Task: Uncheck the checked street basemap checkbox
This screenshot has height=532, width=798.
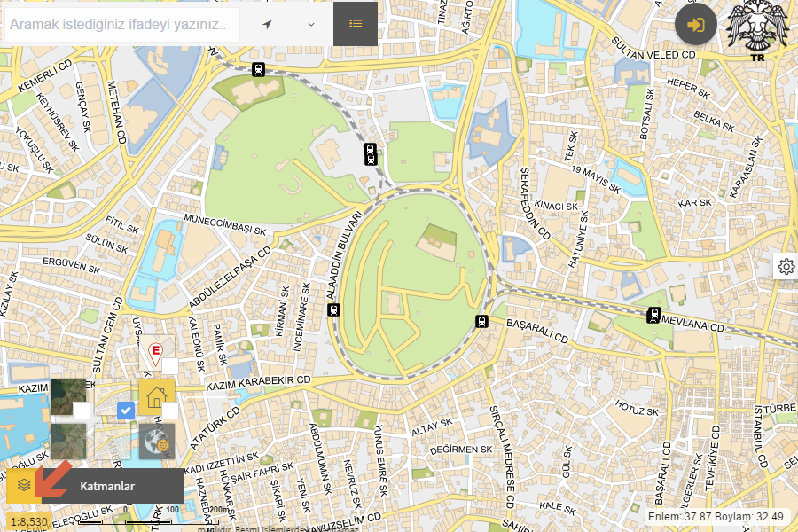Action: point(126,410)
